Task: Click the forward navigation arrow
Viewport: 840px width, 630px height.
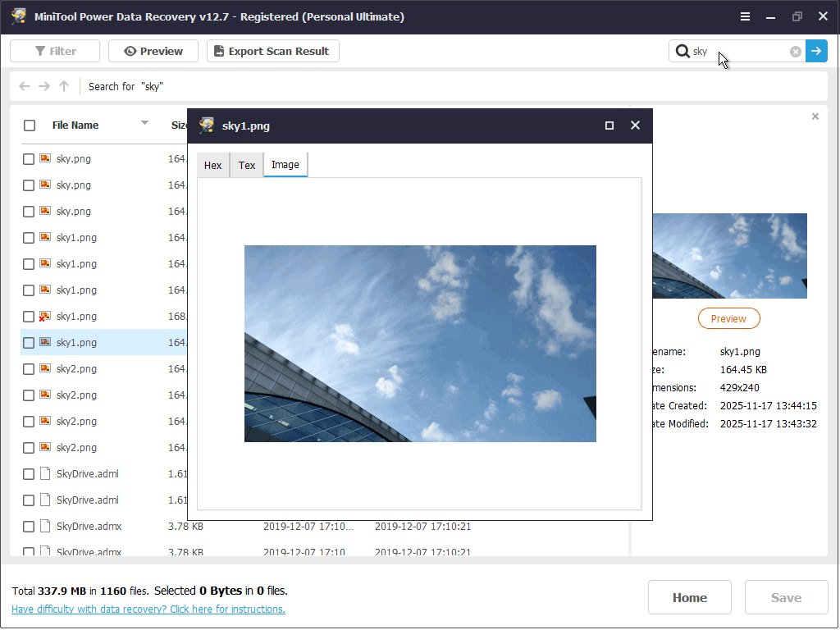Action: coord(44,86)
